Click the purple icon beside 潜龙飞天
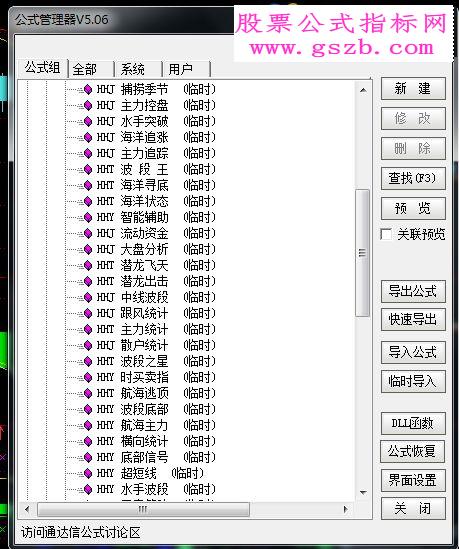 tap(88, 265)
